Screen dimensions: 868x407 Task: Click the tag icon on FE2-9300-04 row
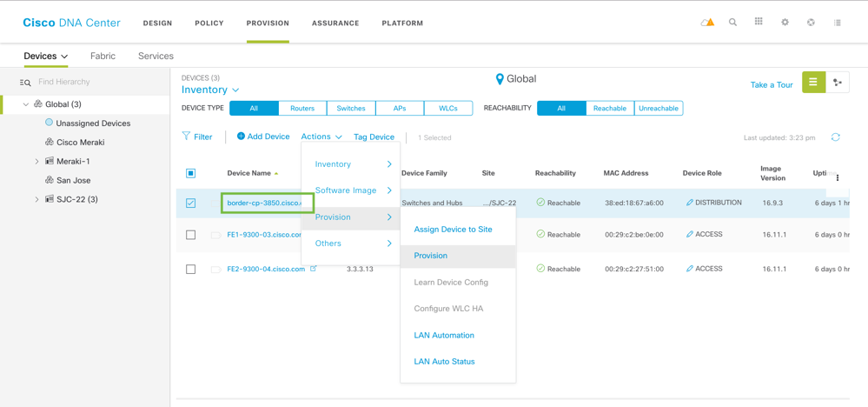point(215,270)
